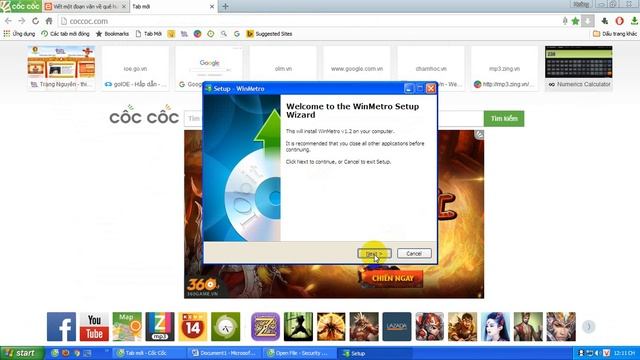
Task: Open the browser home page
Action: click(x=49, y=21)
